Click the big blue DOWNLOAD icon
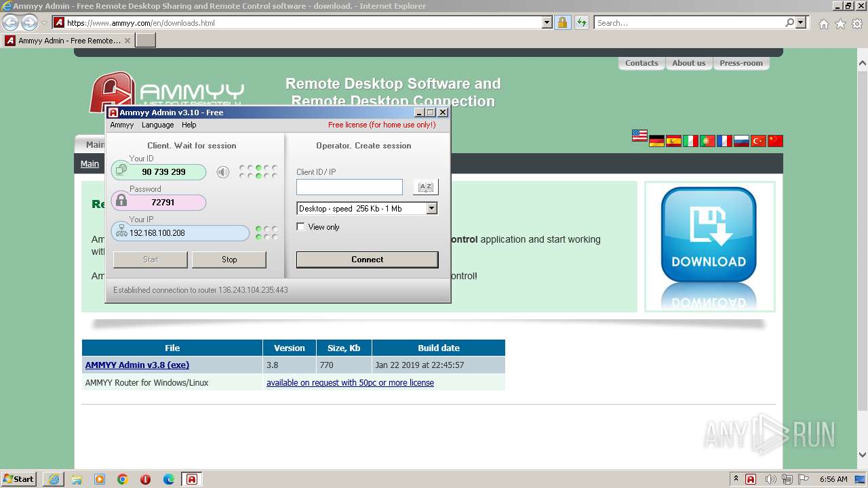This screenshot has height=488, width=868. pos(709,235)
